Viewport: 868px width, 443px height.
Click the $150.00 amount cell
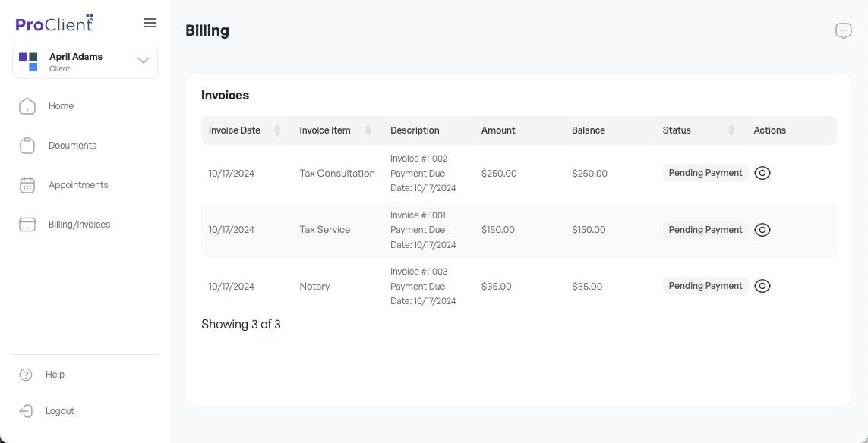tap(497, 230)
